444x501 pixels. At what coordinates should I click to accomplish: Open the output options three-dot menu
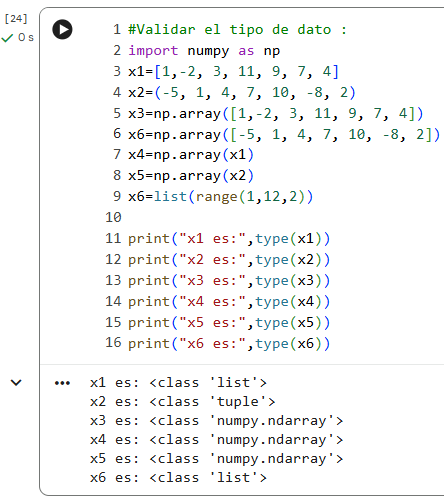(62, 383)
